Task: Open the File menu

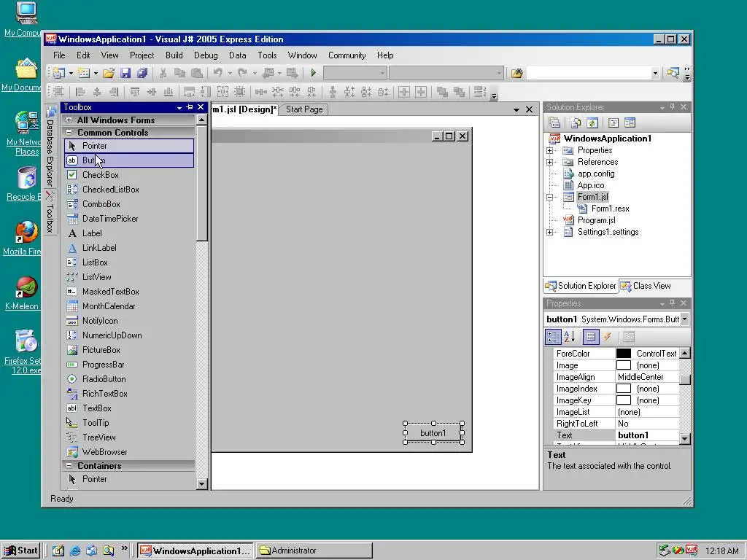Action: click(59, 55)
